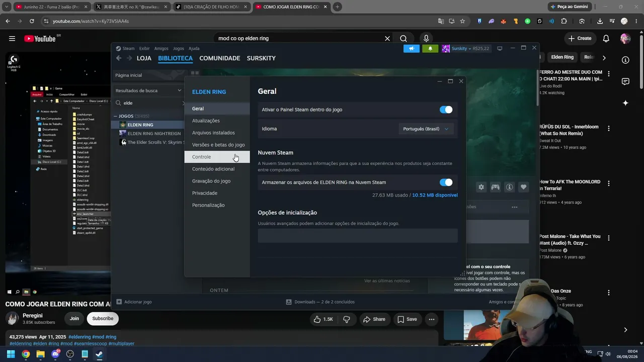Search YouTube with voice microphone
Screen dimensions: 644x362
[x=426, y=38]
